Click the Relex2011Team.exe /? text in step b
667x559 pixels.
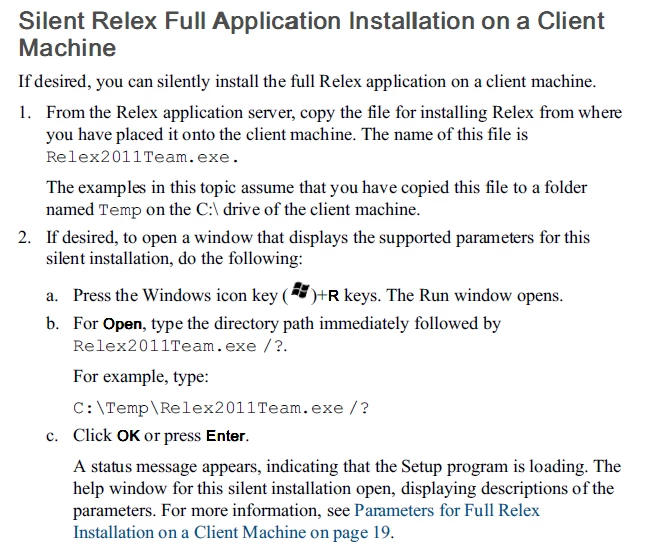click(180, 346)
